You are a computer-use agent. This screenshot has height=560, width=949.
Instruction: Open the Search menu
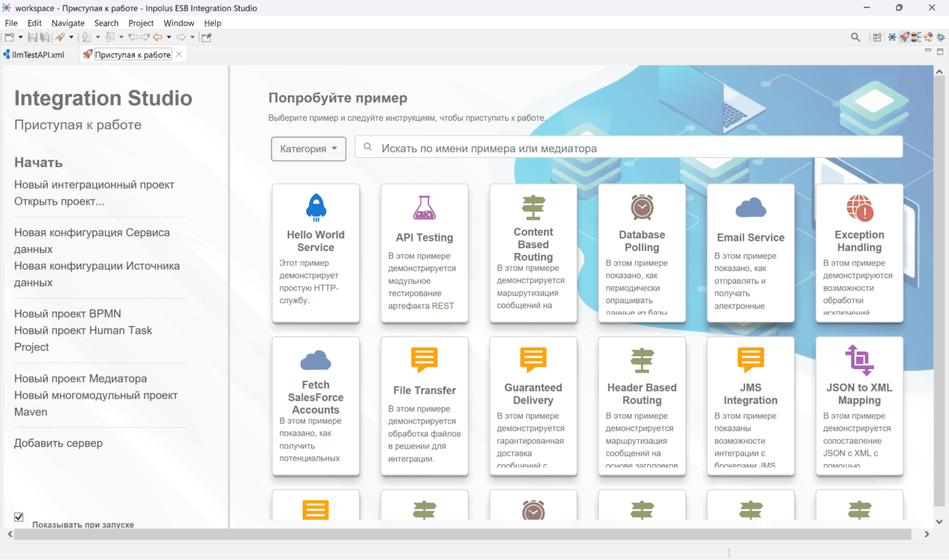[106, 23]
